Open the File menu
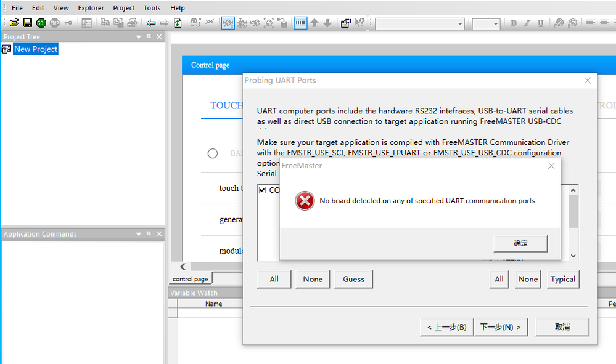Image resolution: width=616 pixels, height=364 pixels. 17,8
